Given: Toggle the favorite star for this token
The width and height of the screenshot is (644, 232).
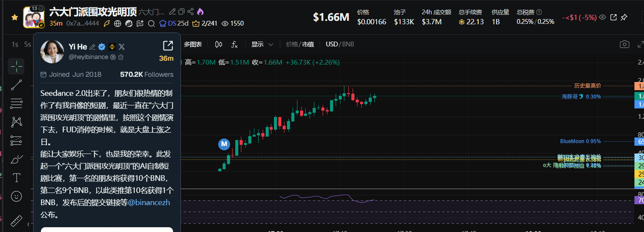Looking at the screenshot, I should coord(14,17).
